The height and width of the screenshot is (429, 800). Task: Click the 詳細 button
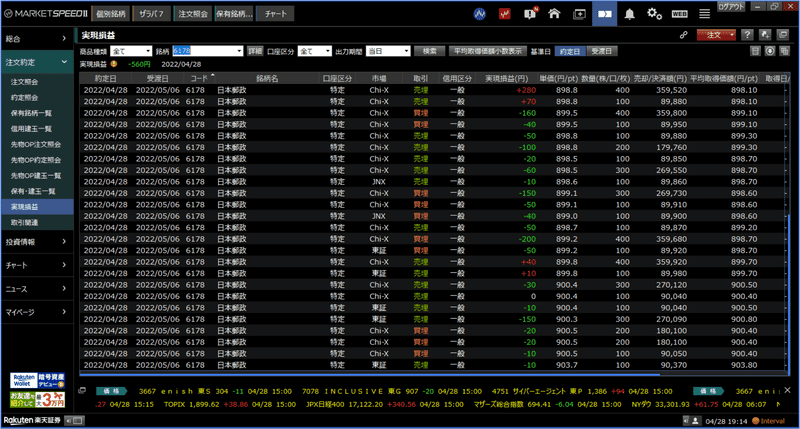pos(255,52)
